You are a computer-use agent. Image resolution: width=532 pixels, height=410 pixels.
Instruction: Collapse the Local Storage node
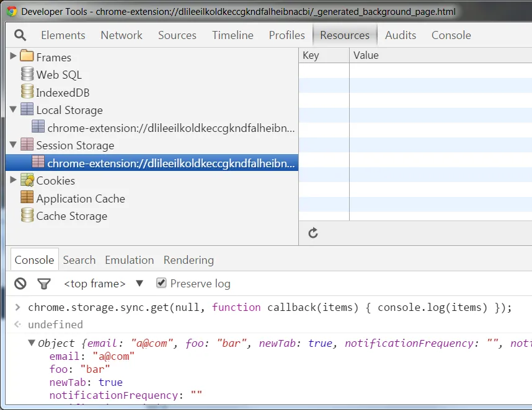coord(13,110)
